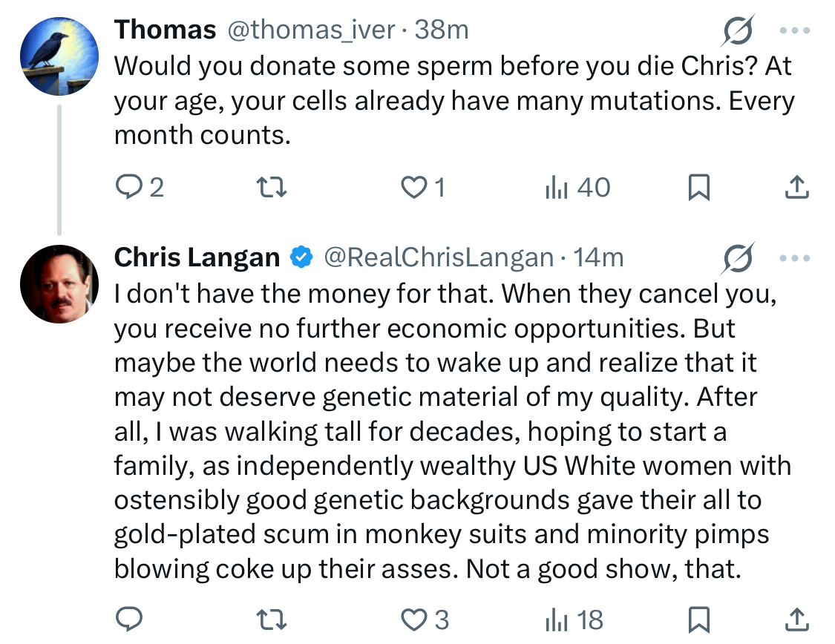The width and height of the screenshot is (835, 644).
Task: Reply to Chris Langan's tweet
Action: pyautogui.click(x=129, y=620)
